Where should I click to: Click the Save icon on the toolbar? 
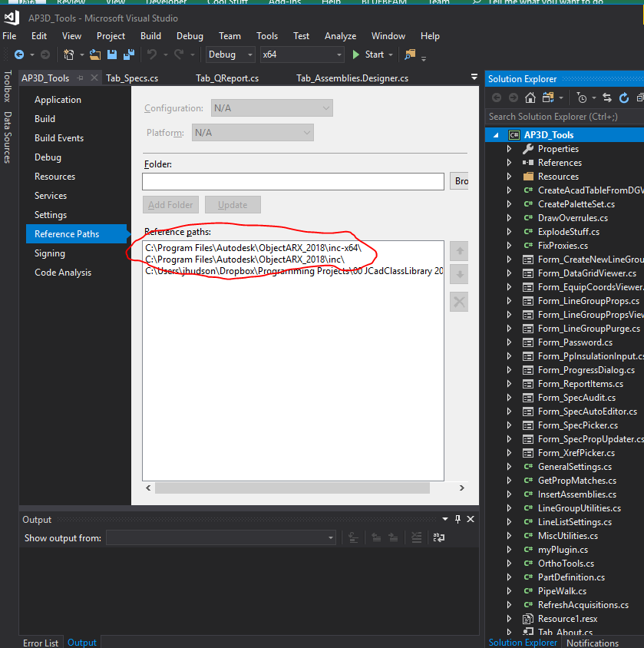(112, 55)
